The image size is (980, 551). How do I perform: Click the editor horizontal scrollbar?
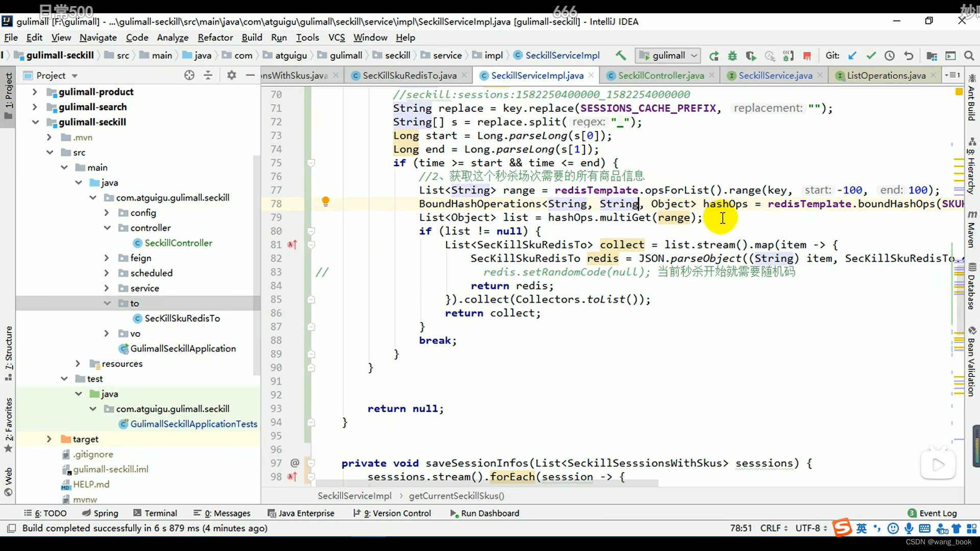(486, 482)
